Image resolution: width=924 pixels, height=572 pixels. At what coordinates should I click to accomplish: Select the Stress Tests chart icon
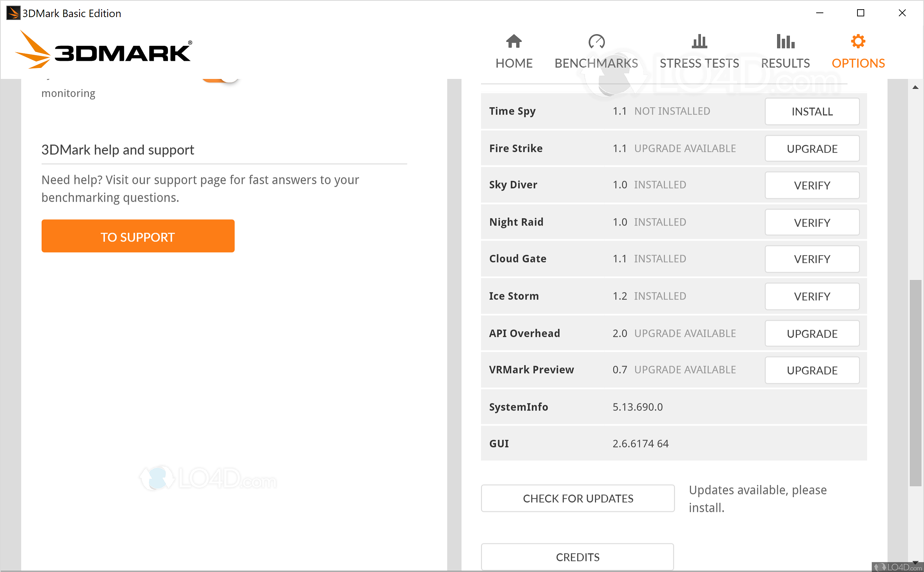699,42
